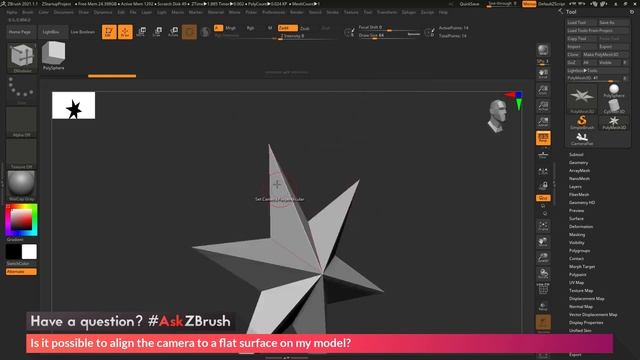The width and height of the screenshot is (640, 360).
Task: Open the Brush menu
Action: [27, 12]
